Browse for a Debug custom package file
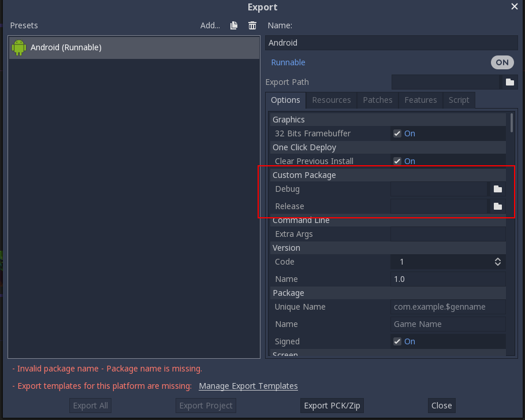This screenshot has height=420, width=525. [x=497, y=189]
